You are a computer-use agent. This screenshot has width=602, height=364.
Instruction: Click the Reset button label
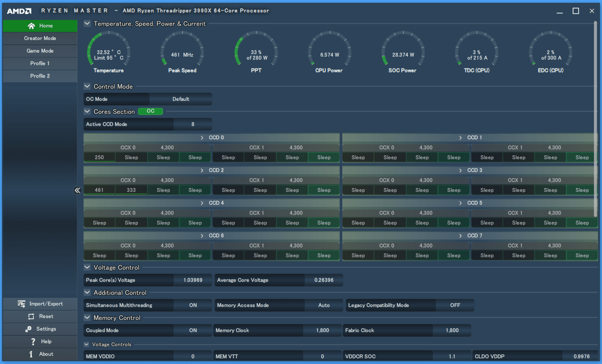(x=46, y=317)
